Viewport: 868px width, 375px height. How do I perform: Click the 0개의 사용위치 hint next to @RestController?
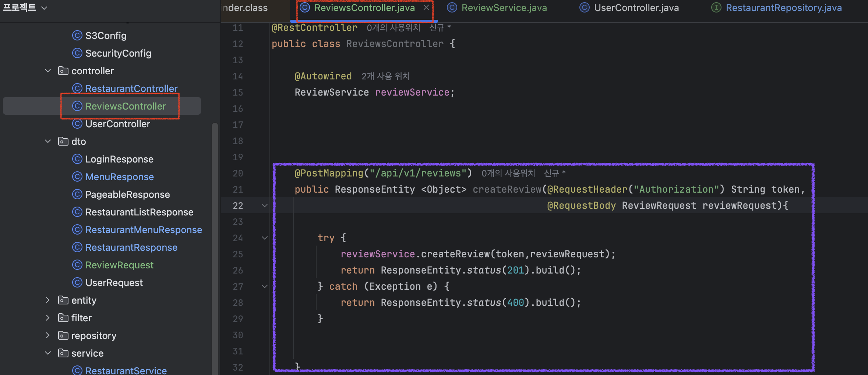pos(393,28)
